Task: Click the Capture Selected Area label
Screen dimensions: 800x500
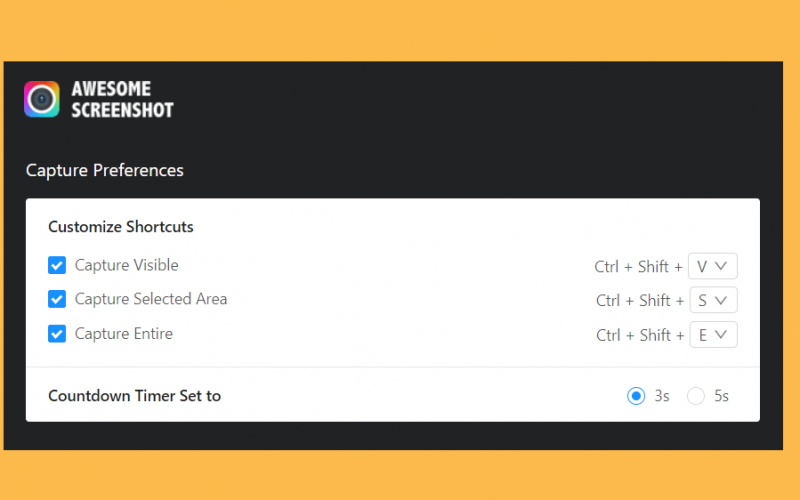Action: (x=151, y=299)
